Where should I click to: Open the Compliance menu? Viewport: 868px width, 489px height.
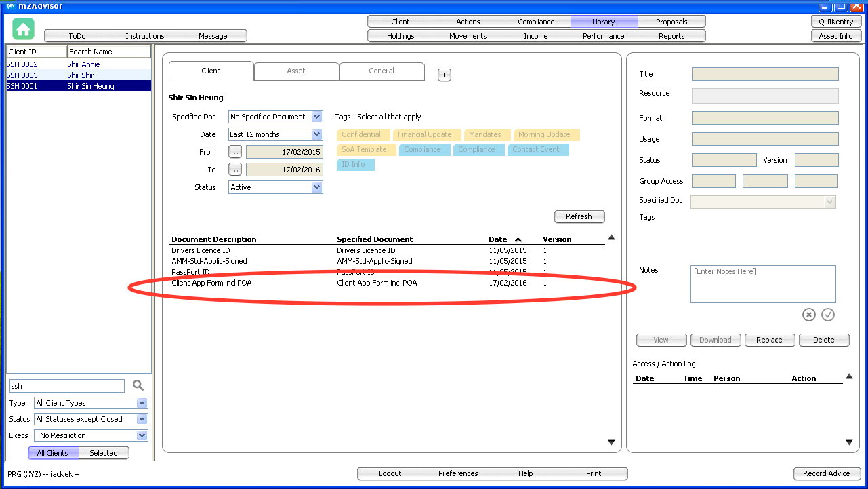point(536,22)
